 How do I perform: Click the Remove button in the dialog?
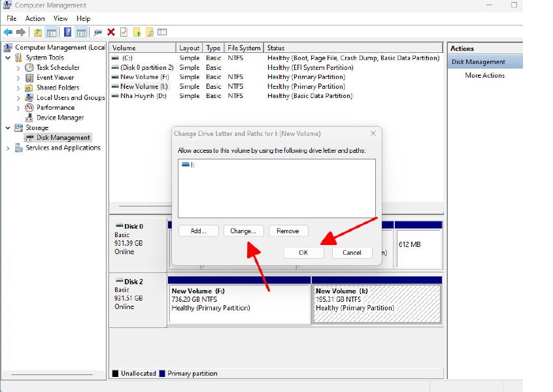coord(288,231)
